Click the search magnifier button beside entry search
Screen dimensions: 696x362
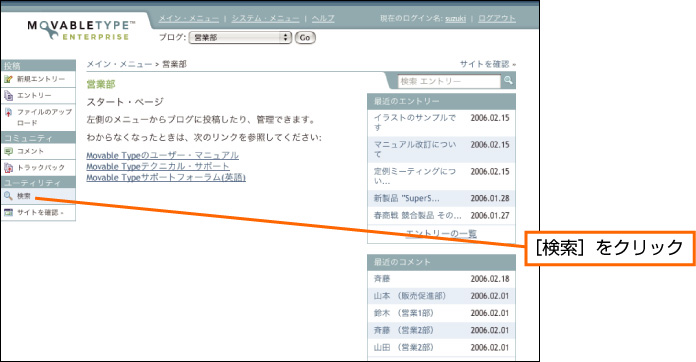508,81
